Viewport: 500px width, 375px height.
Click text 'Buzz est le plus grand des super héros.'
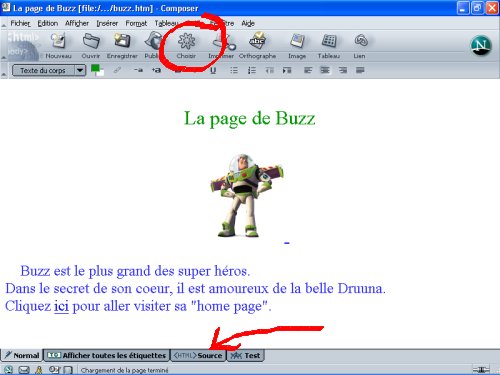coord(135,271)
